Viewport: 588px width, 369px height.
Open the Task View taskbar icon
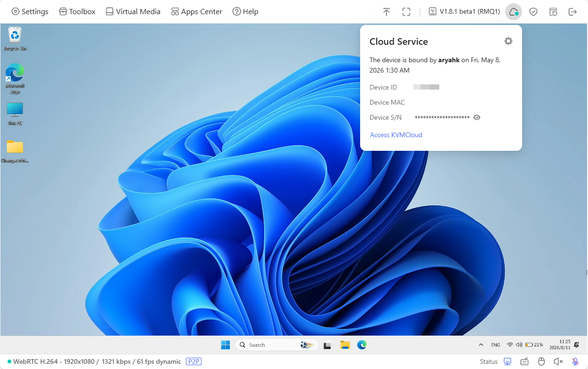(327, 345)
